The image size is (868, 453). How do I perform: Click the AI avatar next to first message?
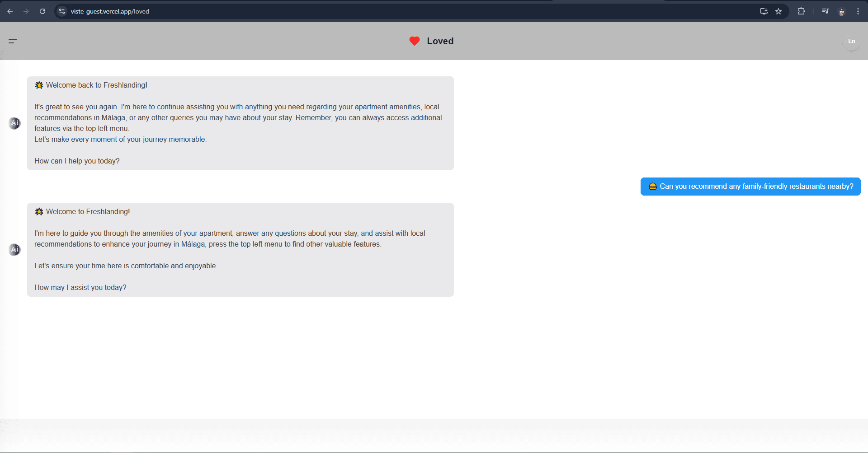coord(15,123)
